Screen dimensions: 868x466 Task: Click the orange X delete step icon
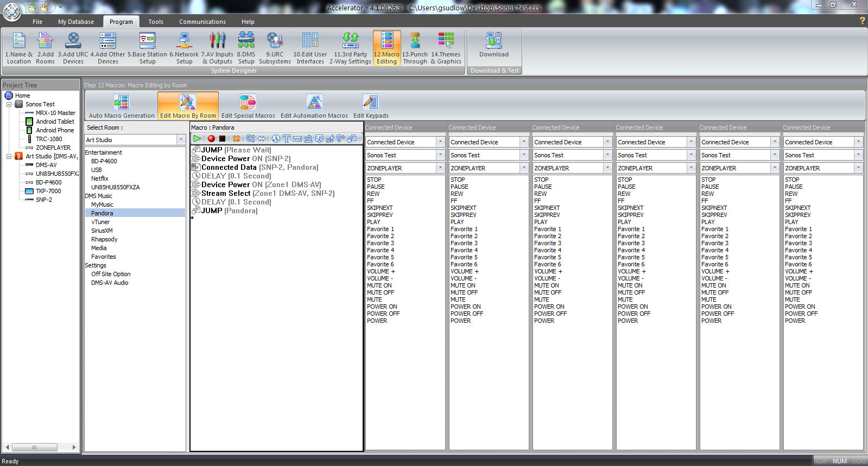(236, 139)
